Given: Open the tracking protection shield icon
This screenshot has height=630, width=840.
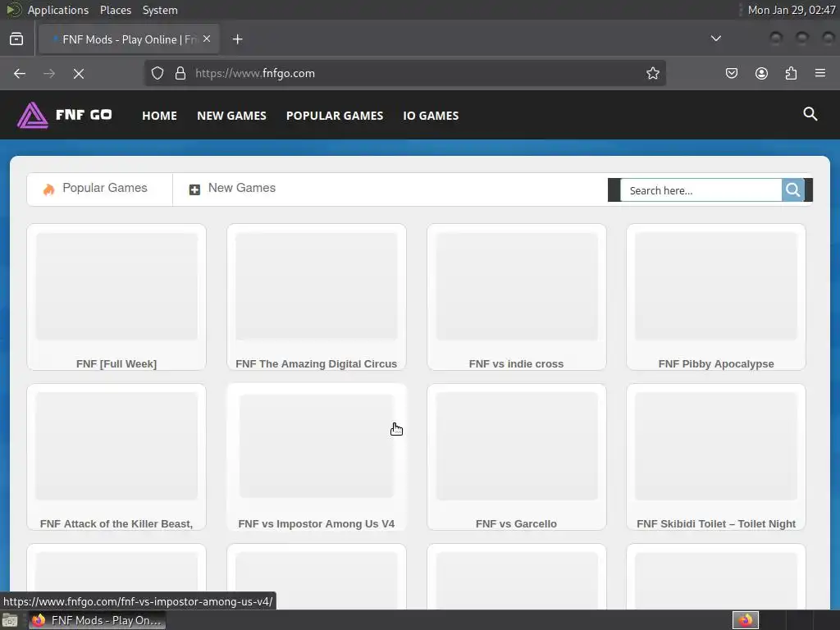Looking at the screenshot, I should 157,73.
